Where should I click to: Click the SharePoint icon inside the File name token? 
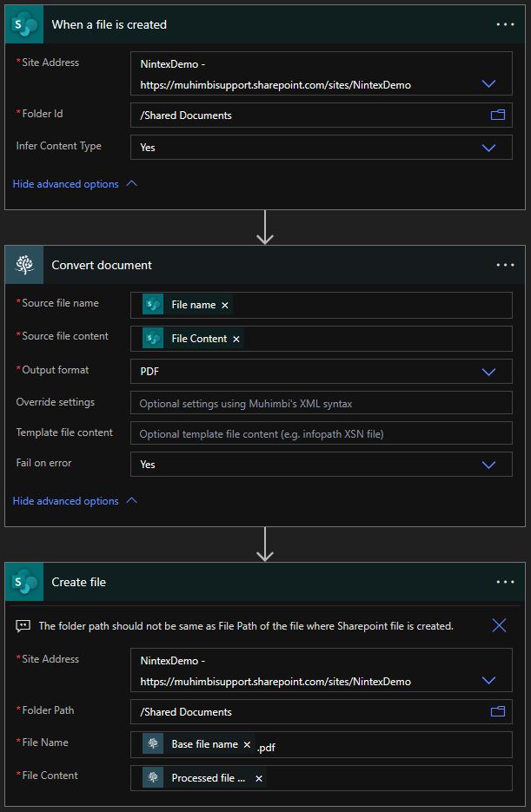[x=153, y=304]
